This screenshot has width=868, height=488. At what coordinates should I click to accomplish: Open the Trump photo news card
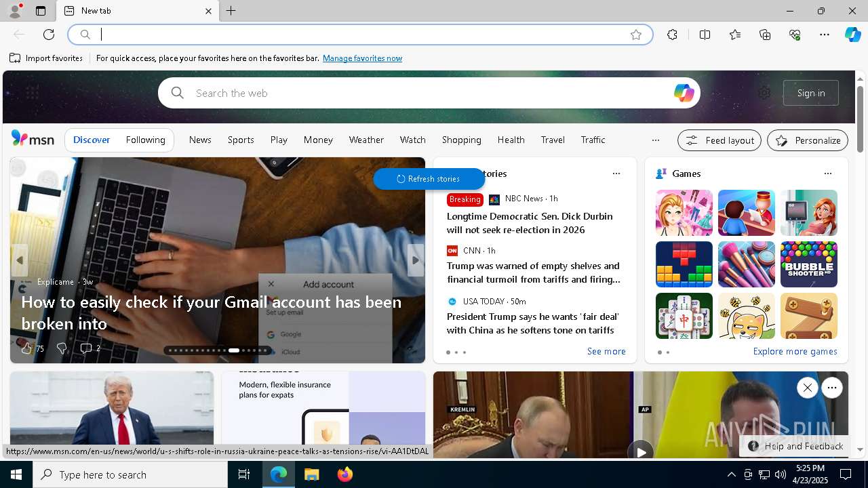tap(112, 415)
